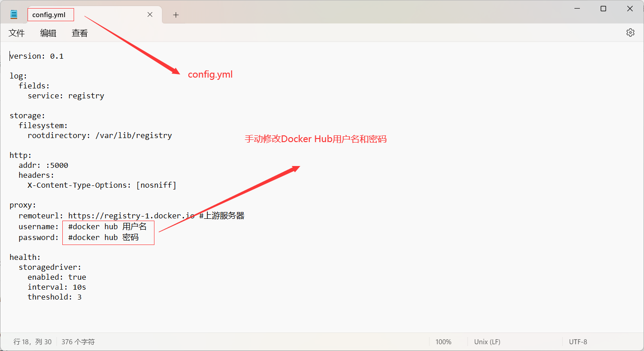644x351 pixels.
Task: Click the '#docker hub 密码' comment
Action: pyautogui.click(x=103, y=237)
